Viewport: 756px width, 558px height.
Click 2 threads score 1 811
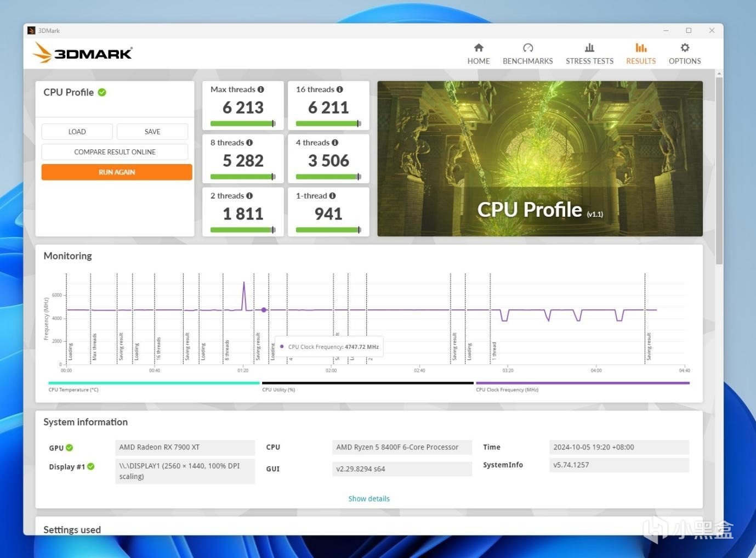[x=243, y=214]
